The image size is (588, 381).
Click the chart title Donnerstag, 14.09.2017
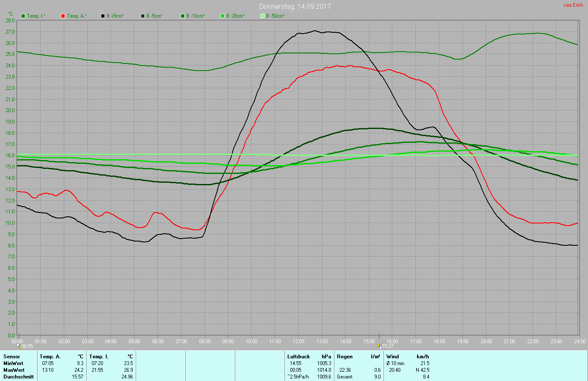pyautogui.click(x=295, y=6)
